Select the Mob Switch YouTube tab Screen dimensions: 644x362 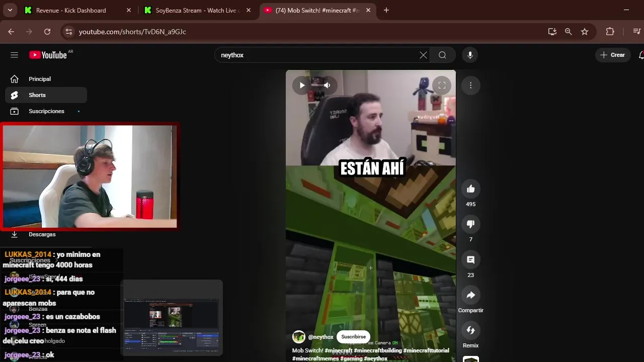[x=317, y=10]
